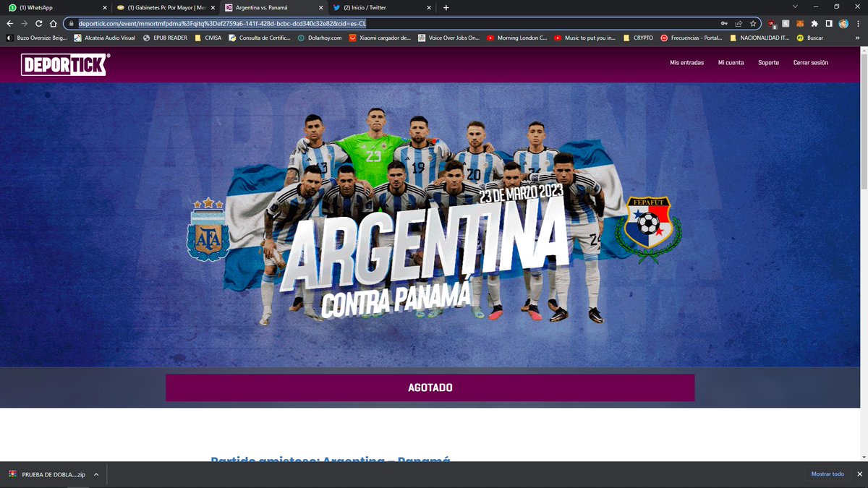This screenshot has height=488, width=868.
Task: Open a new browser tab
Action: 446,7
